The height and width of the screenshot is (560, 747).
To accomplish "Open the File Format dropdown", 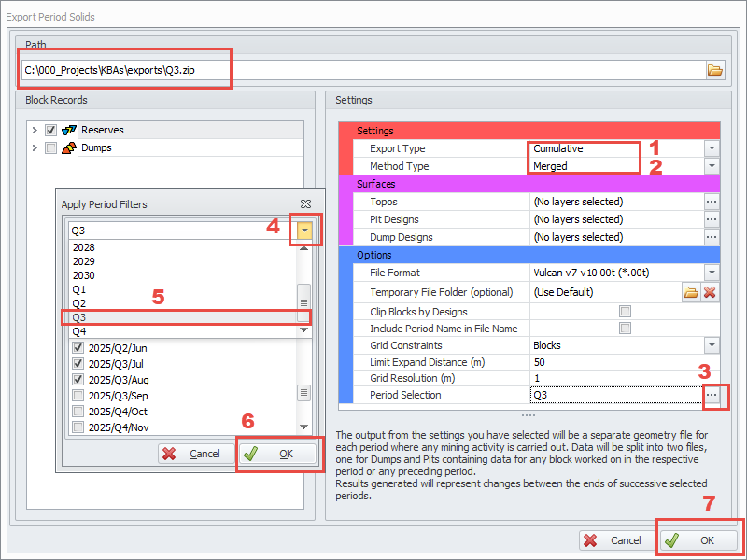I will pos(712,273).
